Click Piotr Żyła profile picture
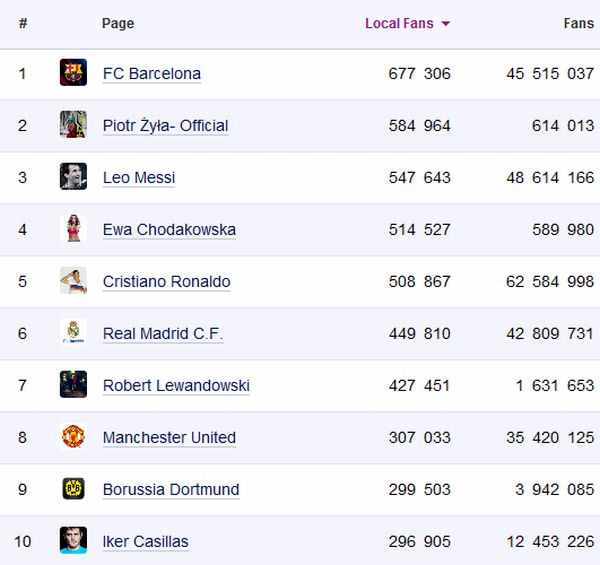This screenshot has height=565, width=600. (73, 125)
